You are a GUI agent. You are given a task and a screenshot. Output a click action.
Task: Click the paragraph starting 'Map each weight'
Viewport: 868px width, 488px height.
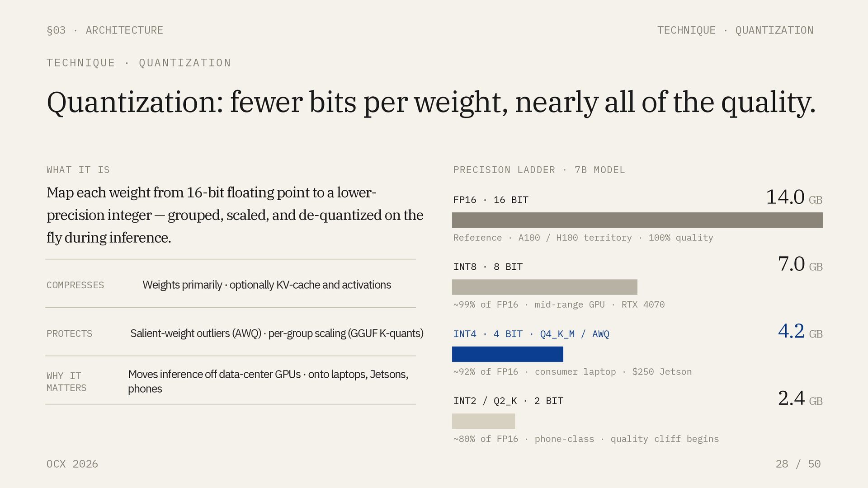click(x=235, y=215)
